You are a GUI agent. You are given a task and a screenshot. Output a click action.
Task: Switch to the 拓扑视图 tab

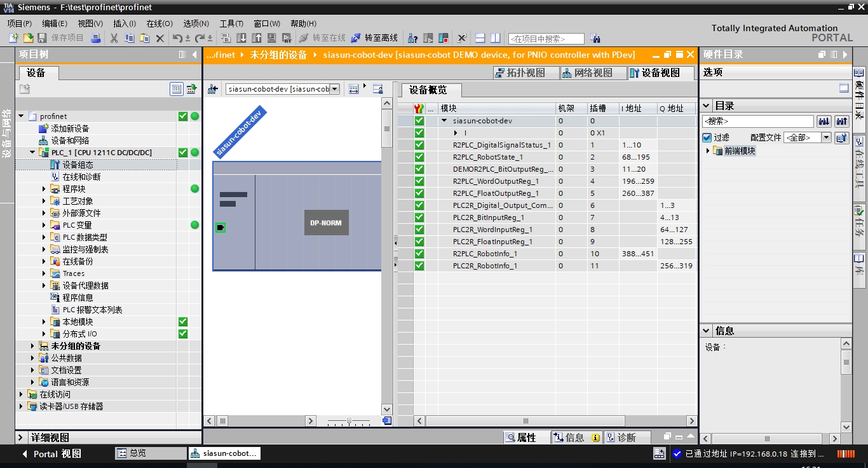coord(526,73)
